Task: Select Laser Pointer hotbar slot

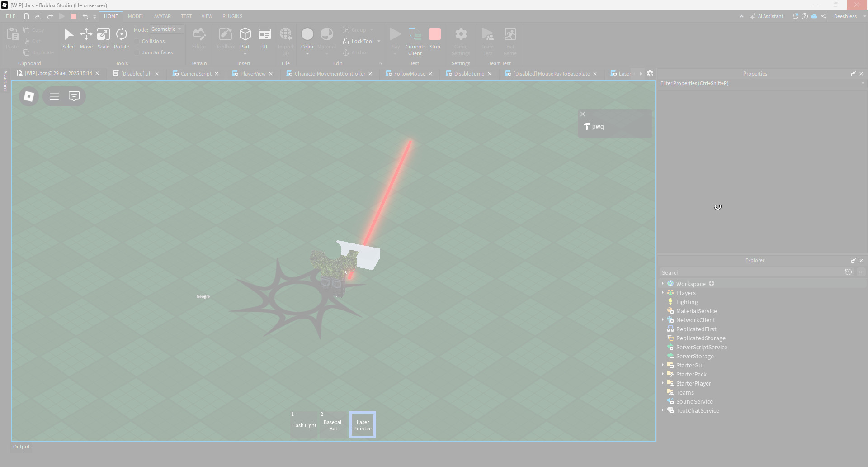Action: click(x=363, y=425)
